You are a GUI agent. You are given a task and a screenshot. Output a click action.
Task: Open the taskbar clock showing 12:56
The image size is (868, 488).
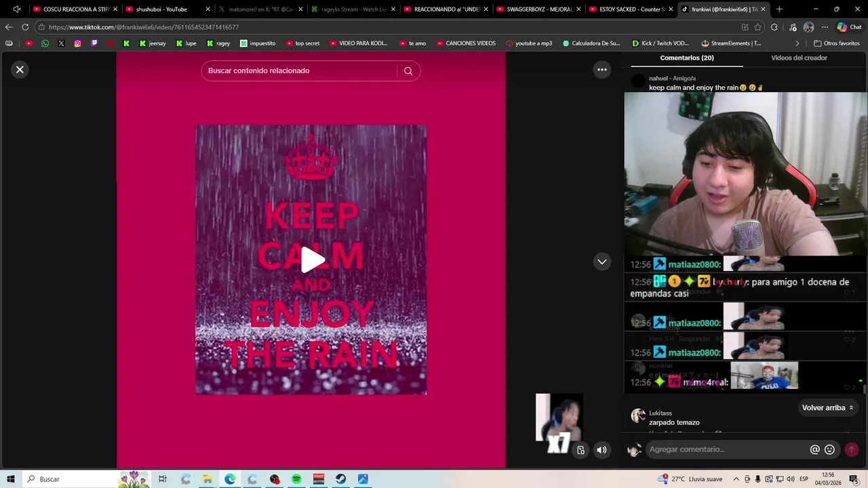827,479
